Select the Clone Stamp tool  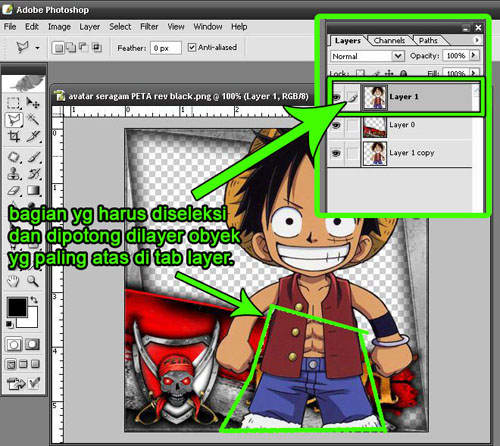[14, 174]
